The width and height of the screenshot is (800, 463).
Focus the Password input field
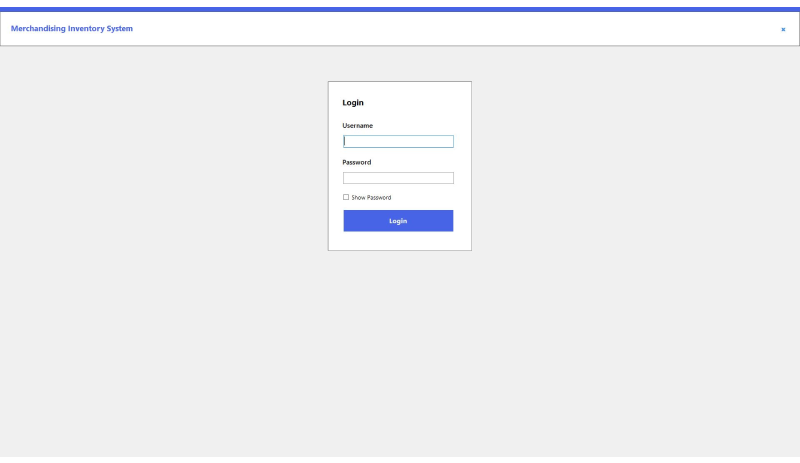[x=398, y=178]
